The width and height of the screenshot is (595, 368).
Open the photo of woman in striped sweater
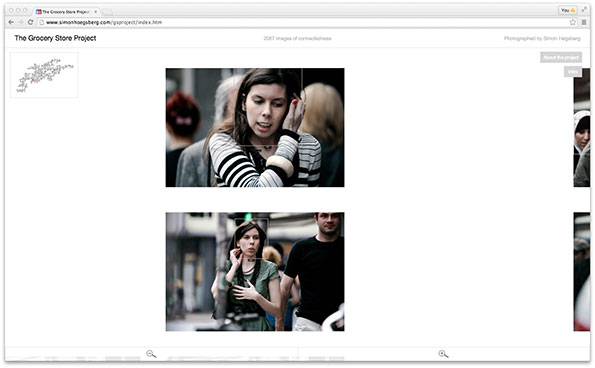255,127
